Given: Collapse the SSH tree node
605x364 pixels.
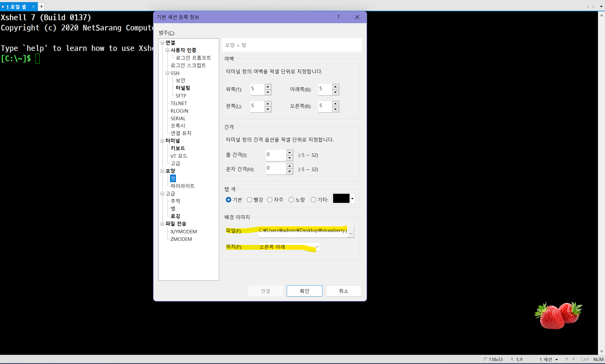Looking at the screenshot, I should [x=167, y=73].
